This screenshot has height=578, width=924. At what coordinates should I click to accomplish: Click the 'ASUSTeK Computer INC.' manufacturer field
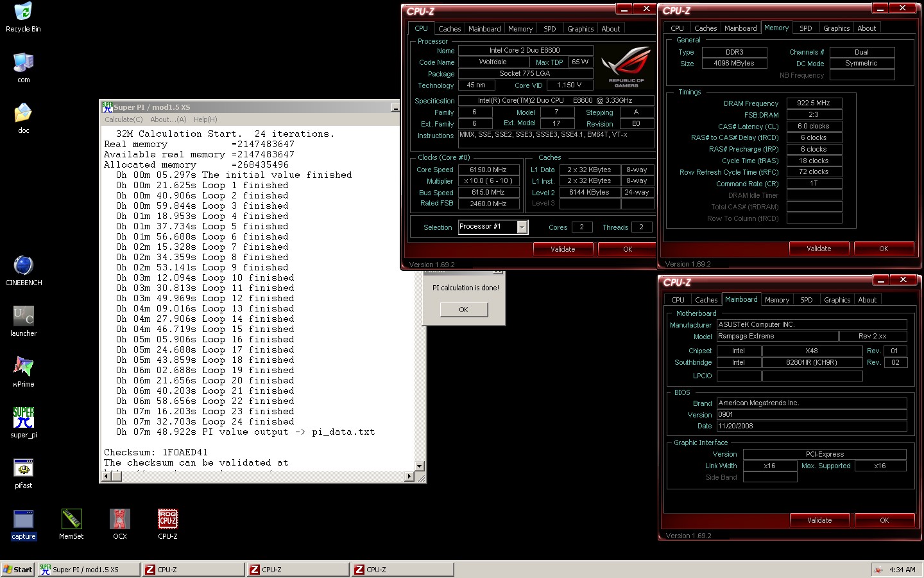(812, 324)
